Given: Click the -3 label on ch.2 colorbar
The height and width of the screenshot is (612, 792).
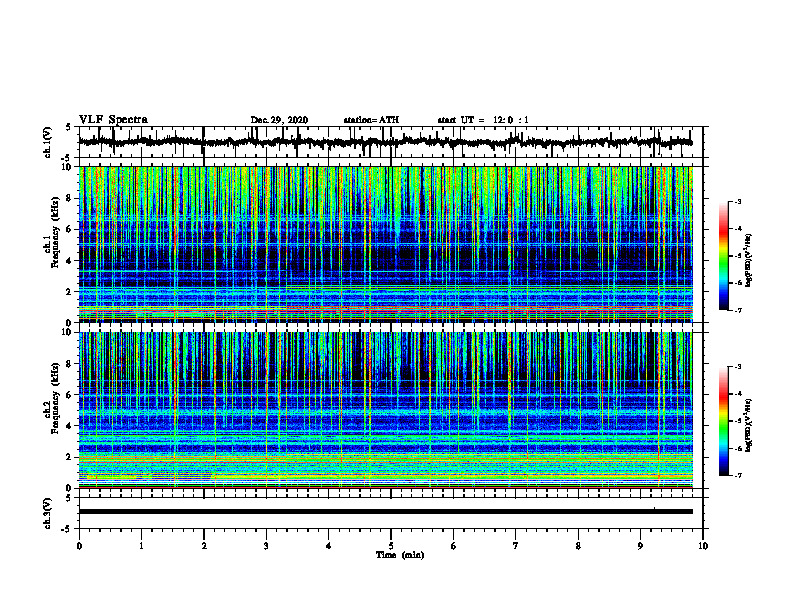Looking at the screenshot, I should pos(738,367).
